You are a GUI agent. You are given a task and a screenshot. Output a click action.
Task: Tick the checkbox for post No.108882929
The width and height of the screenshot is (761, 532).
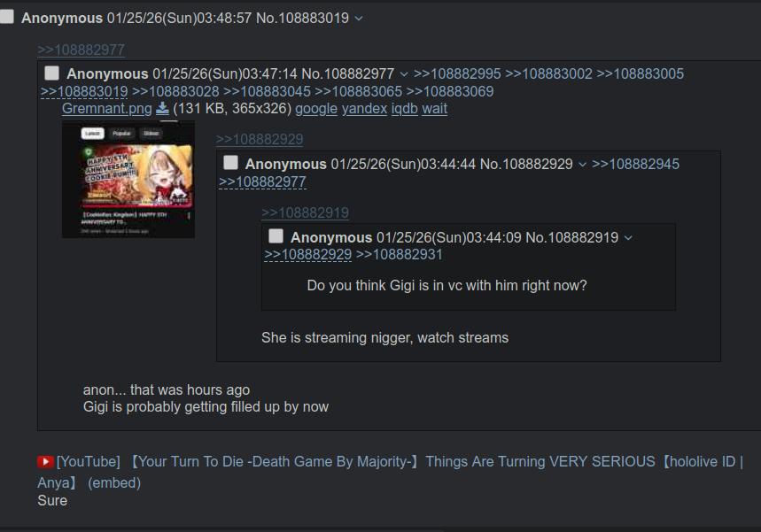tap(230, 163)
